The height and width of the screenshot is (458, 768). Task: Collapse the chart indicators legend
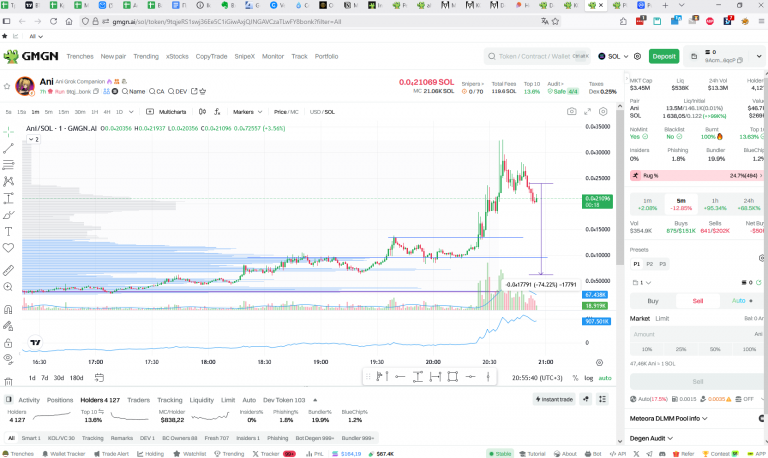click(x=33, y=140)
